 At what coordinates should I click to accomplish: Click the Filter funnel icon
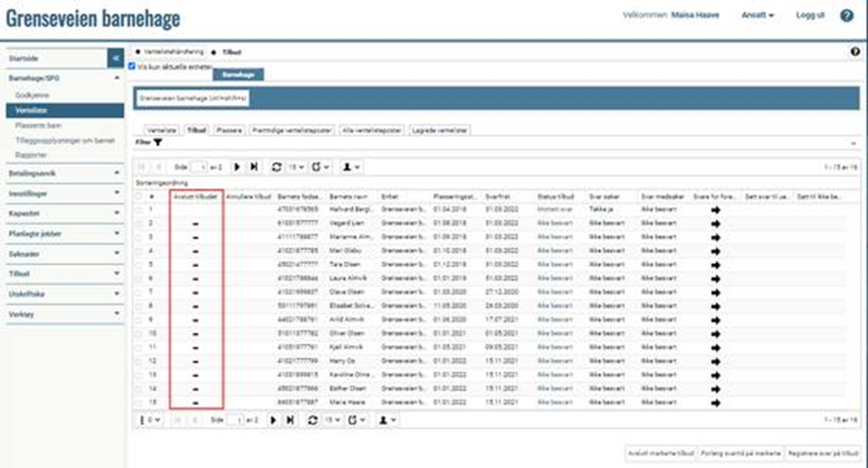click(x=158, y=143)
